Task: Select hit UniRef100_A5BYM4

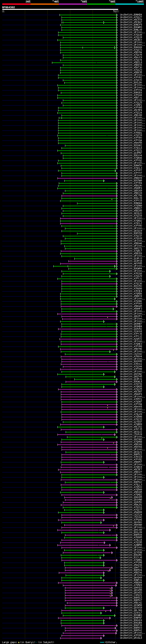Action: tap(131, 53)
